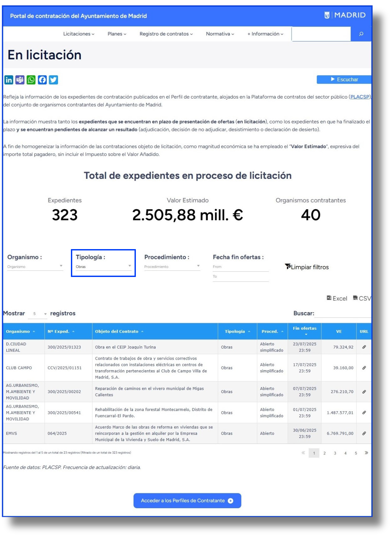Share page on Facebook

[x=42, y=80]
